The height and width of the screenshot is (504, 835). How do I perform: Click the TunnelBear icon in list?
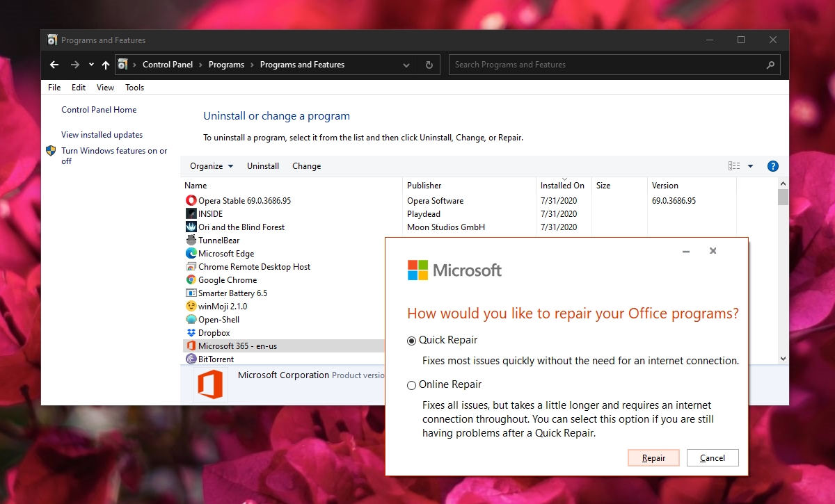pyautogui.click(x=191, y=241)
